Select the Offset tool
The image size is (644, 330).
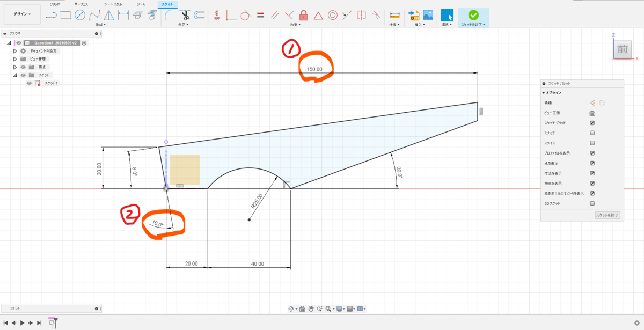pos(200,15)
